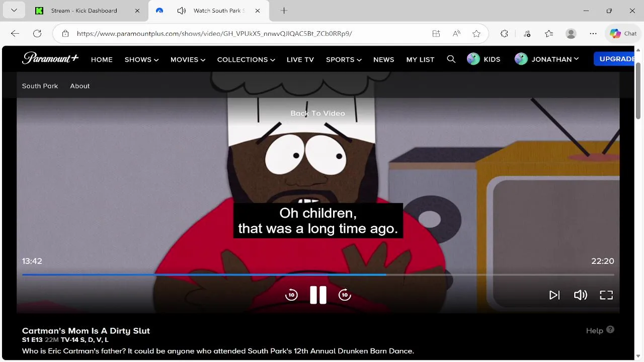Seek on the video progress bar
Image resolution: width=644 pixels, height=362 pixels.
tap(318, 275)
